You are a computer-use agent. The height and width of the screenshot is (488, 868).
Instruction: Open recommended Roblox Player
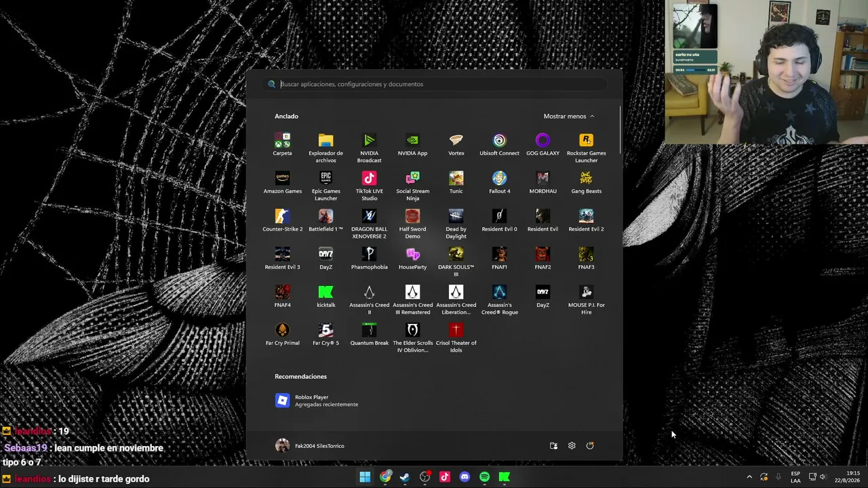317,401
